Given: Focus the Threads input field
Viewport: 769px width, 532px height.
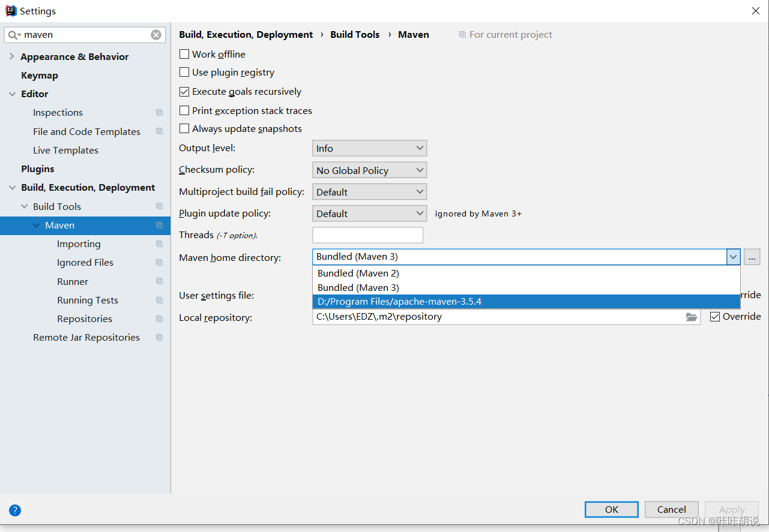Looking at the screenshot, I should 368,235.
